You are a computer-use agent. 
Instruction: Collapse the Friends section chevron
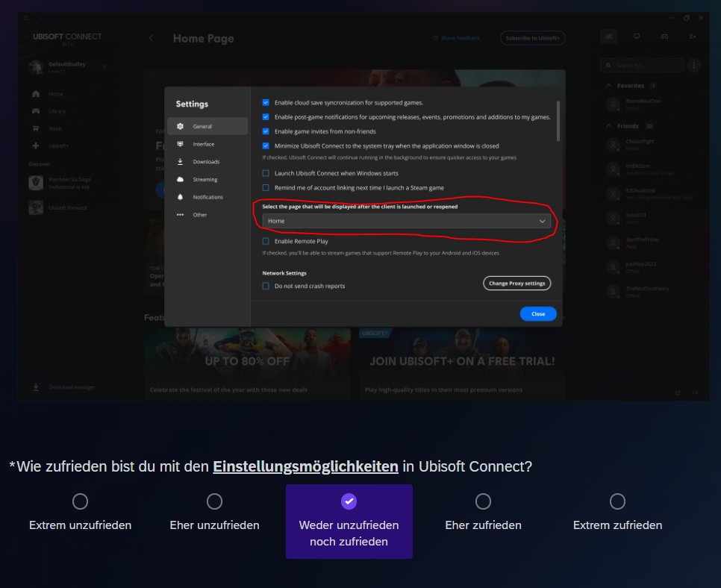pyautogui.click(x=609, y=126)
